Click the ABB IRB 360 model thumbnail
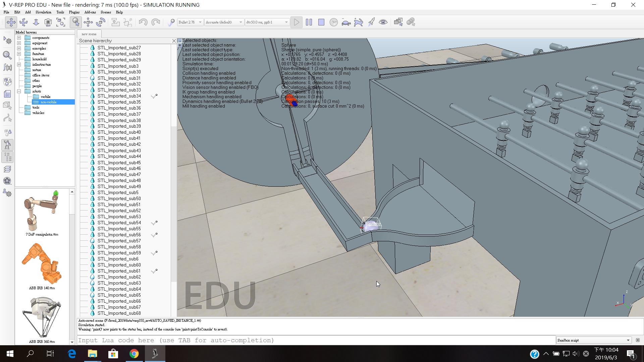The width and height of the screenshot is (644, 362). 42,318
